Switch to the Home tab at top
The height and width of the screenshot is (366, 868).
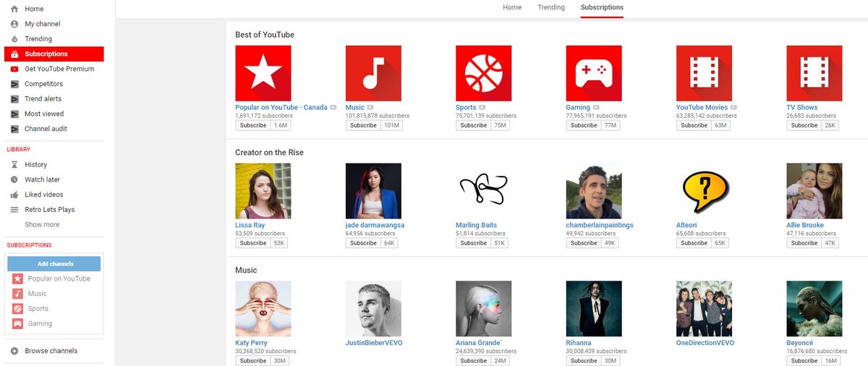512,7
